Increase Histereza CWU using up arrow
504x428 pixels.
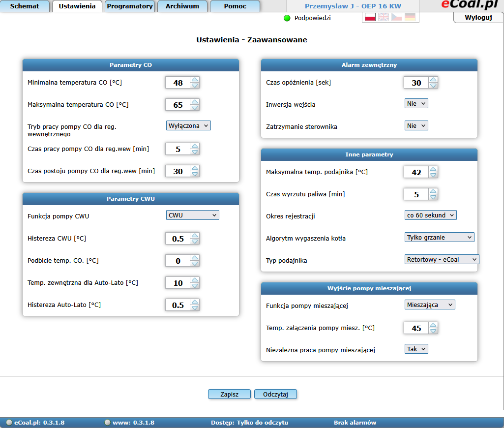[x=195, y=235]
